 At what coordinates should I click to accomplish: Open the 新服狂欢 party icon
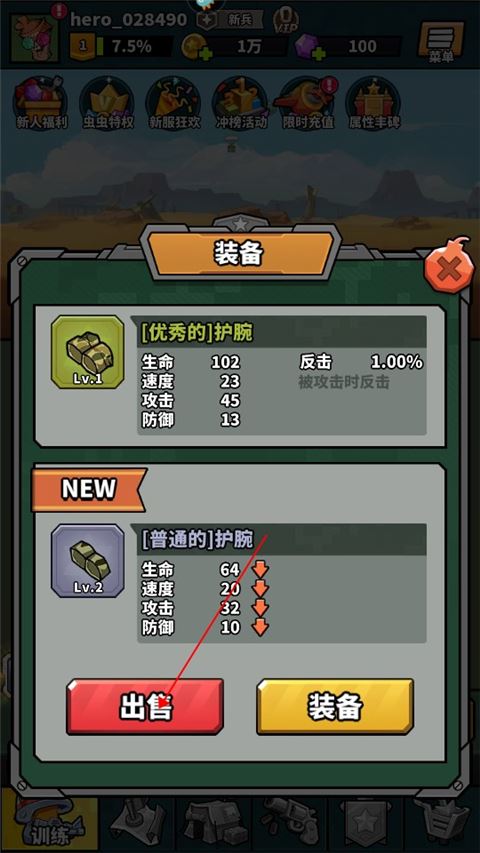point(174,103)
